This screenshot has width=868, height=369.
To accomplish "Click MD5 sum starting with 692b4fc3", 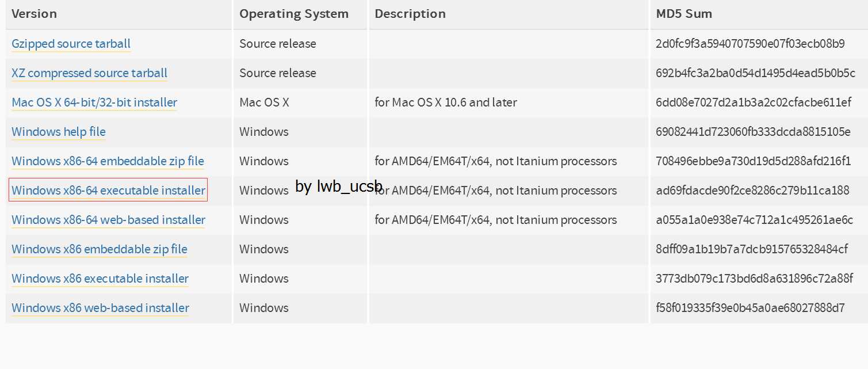I will click(x=755, y=73).
